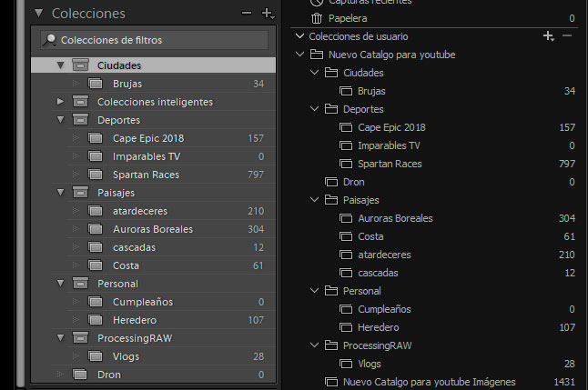
Task: Select Cape Epic 2018 in right panel
Action: [391, 127]
